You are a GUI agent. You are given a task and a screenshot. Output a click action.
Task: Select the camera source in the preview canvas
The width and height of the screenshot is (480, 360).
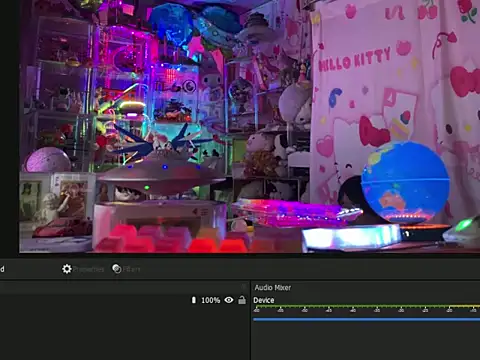[250, 126]
